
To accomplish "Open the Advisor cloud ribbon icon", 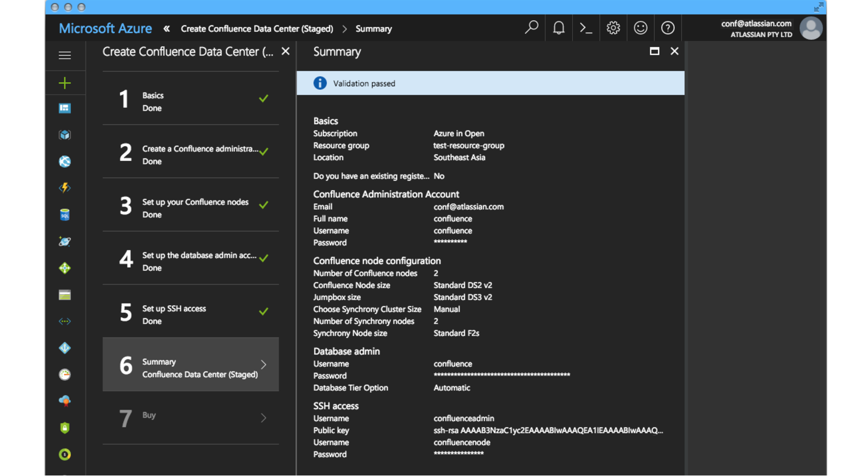I will [x=64, y=401].
